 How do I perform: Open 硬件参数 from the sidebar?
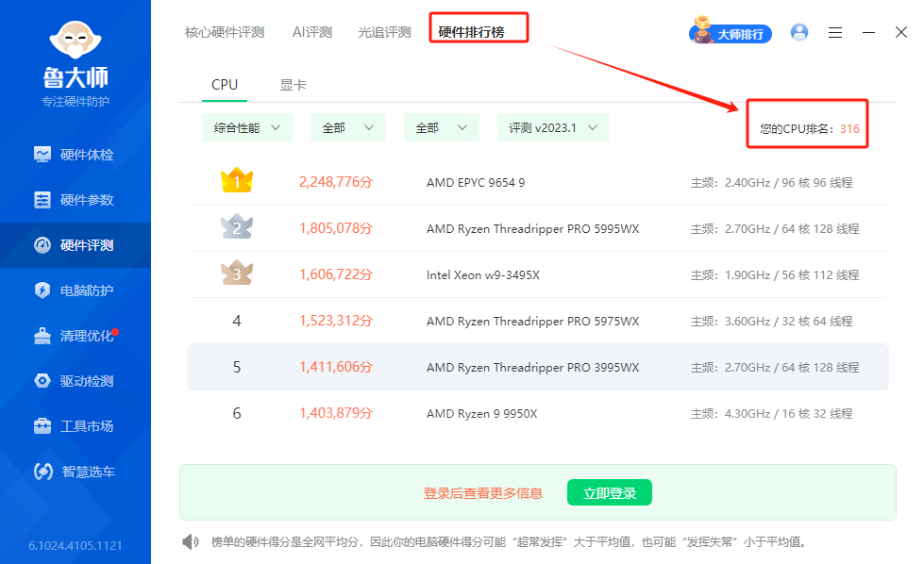tap(76, 200)
